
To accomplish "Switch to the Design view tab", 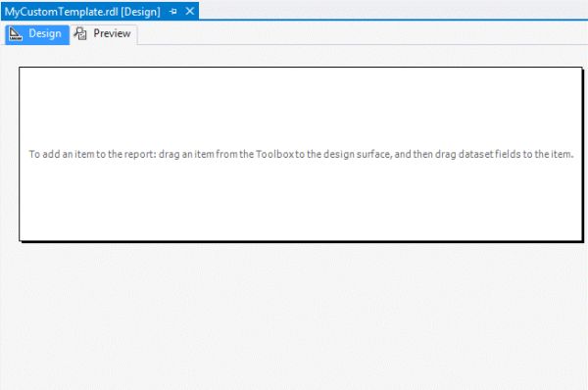I will (37, 34).
